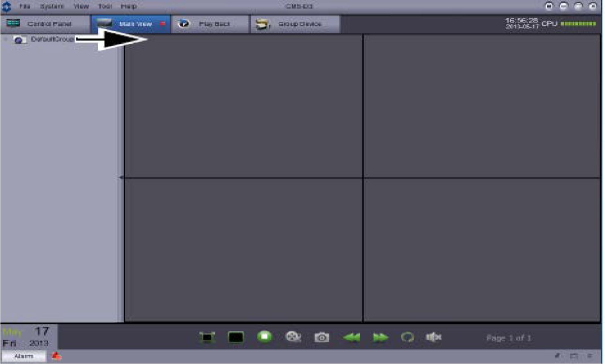The image size is (605, 364).
Task: Go to previous page with the green arrows
Action: 351,338
